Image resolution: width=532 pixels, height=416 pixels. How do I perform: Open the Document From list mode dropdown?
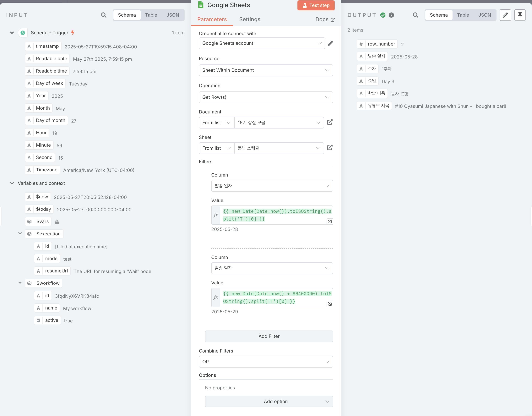click(x=217, y=123)
